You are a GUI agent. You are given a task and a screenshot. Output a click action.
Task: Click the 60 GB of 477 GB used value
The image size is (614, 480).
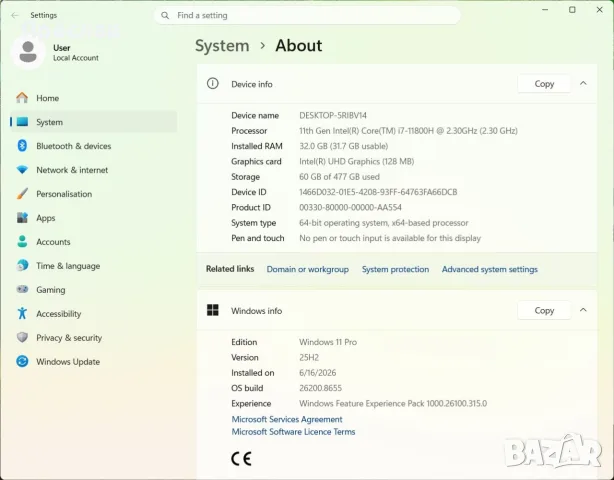coord(339,177)
